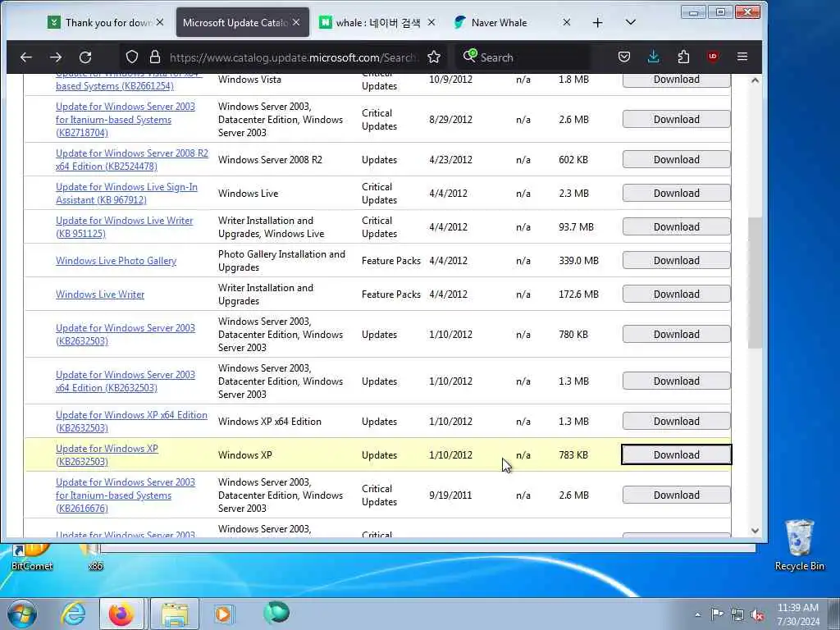This screenshot has width=840, height=630.
Task: Open Firefox from the taskbar
Action: coord(121,614)
